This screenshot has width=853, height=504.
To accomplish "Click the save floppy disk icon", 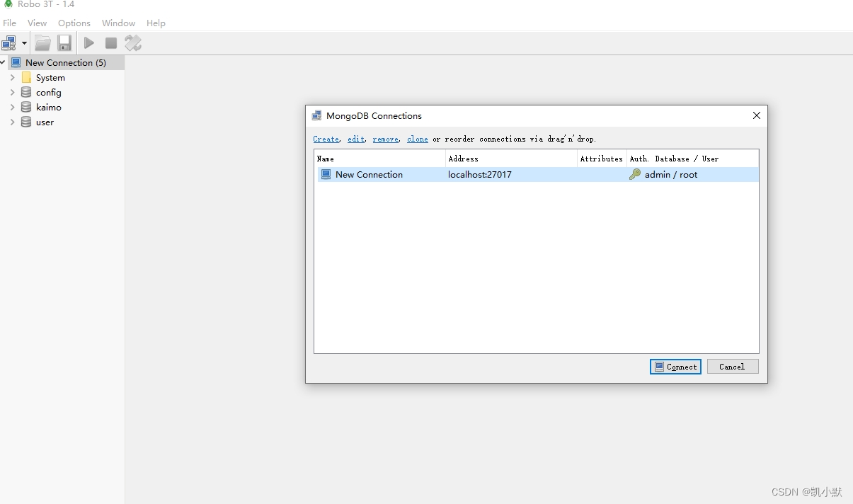I will [64, 43].
